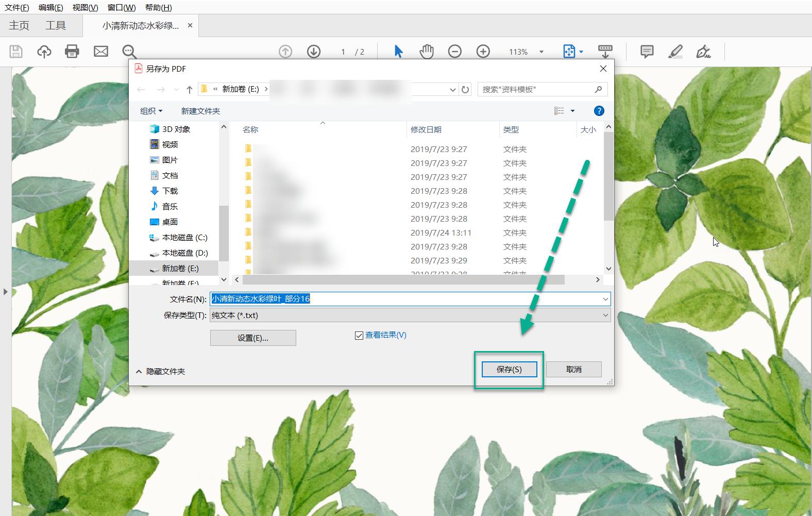Click the Zoom out minus icon

tap(454, 52)
